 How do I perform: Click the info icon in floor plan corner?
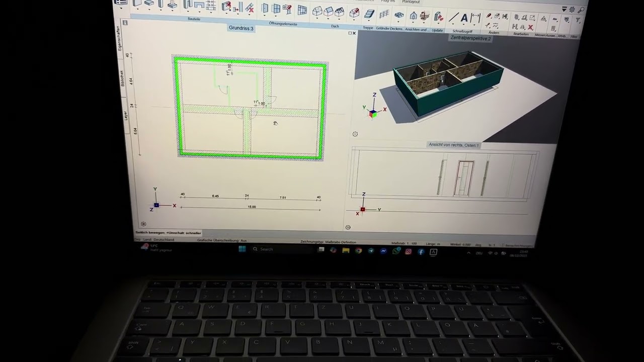125,23
